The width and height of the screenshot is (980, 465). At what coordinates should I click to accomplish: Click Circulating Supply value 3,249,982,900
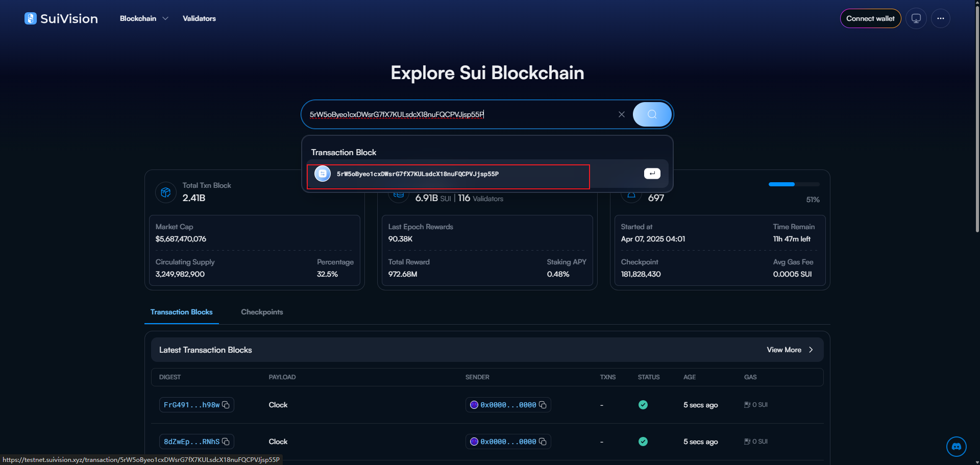coord(180,274)
